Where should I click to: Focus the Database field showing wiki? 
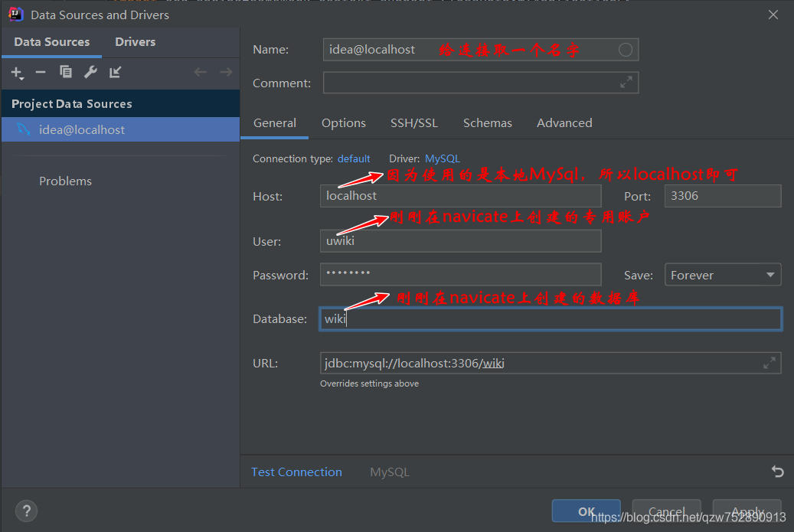[x=551, y=319]
